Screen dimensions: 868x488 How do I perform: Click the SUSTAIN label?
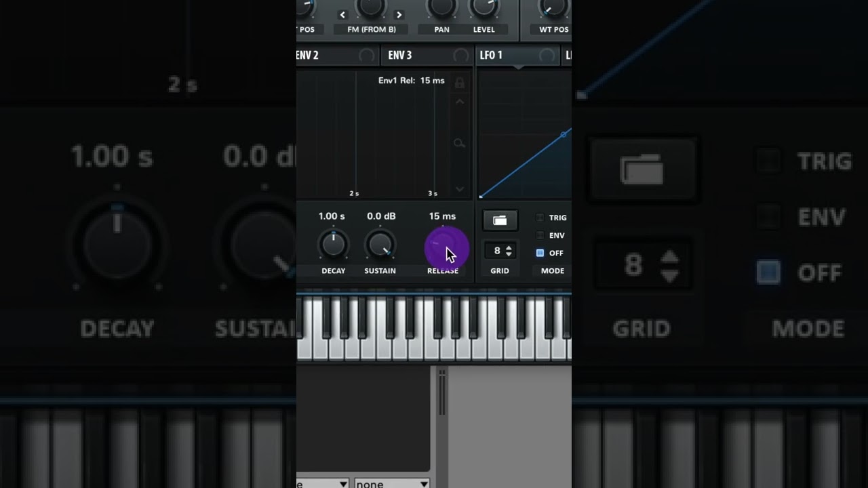tap(380, 270)
